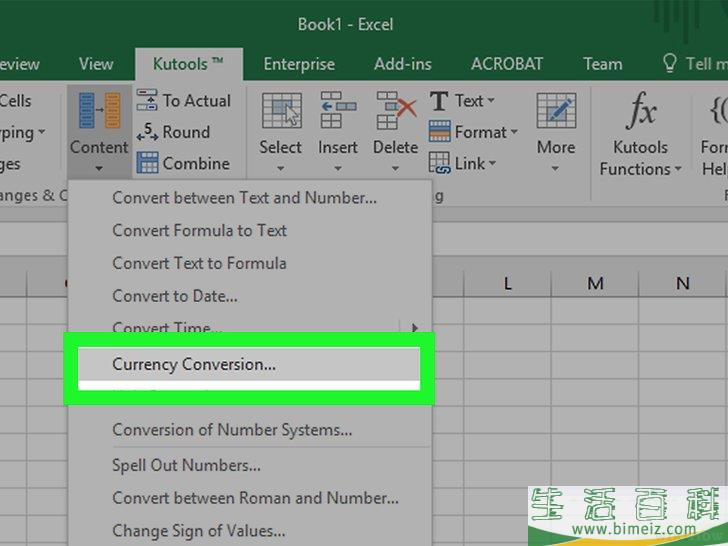Click the Text tools icon

439,101
